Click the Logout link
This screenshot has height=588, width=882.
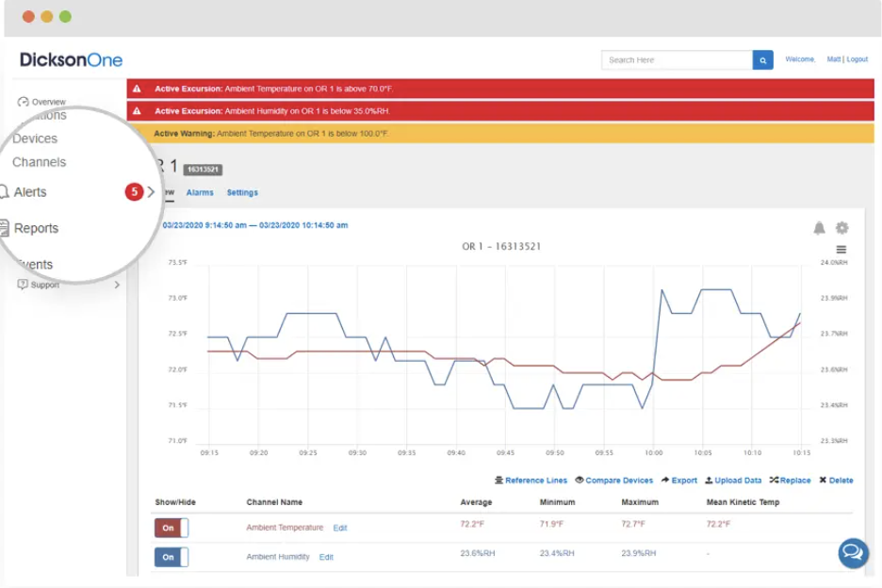pyautogui.click(x=857, y=59)
